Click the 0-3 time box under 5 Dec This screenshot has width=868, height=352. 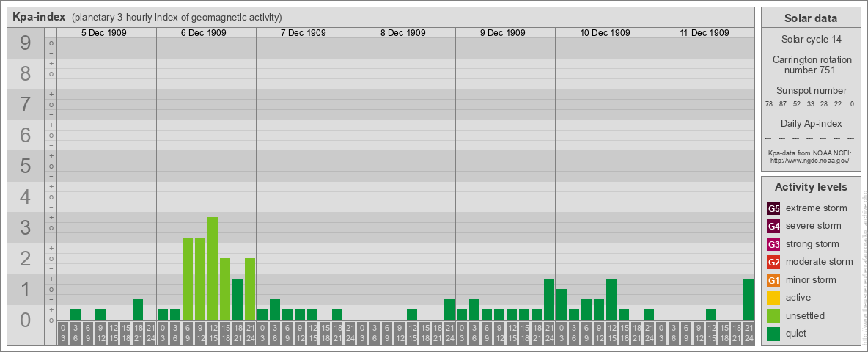click(63, 333)
